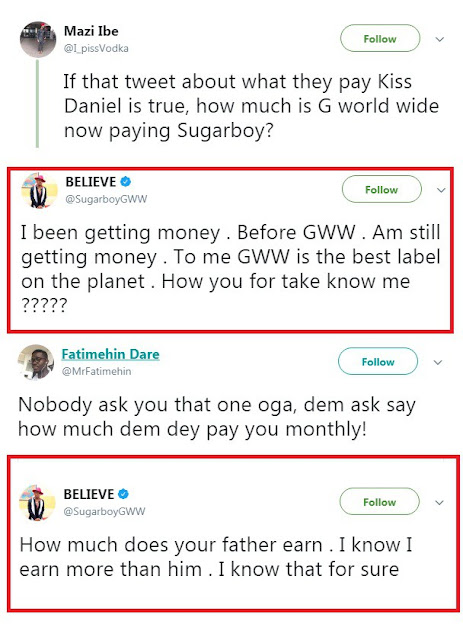Open BELIEVE avatar on first Sugarboy tweet
The image size is (463, 640).
tap(39, 191)
